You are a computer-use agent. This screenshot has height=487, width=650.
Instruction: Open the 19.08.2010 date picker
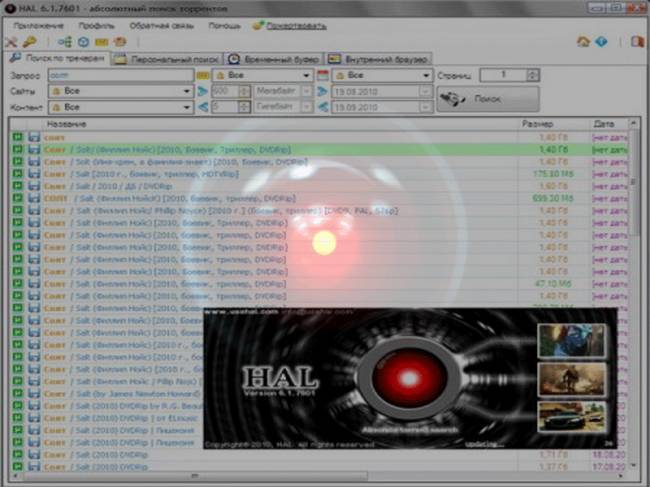[x=382, y=91]
